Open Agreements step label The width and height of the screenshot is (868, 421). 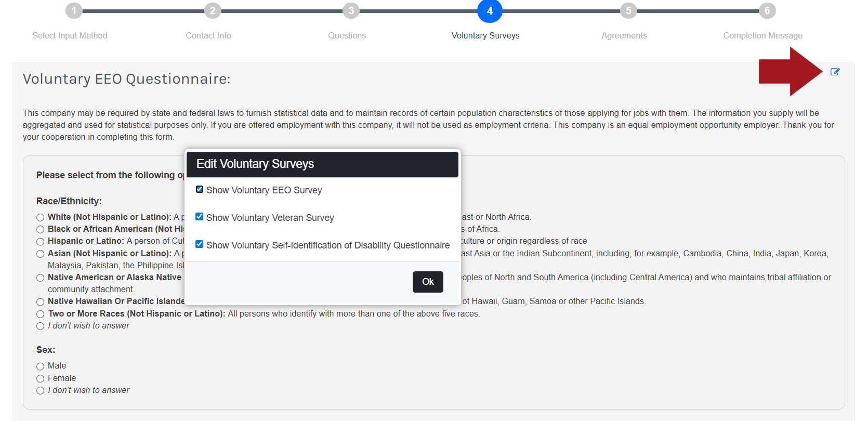(624, 35)
